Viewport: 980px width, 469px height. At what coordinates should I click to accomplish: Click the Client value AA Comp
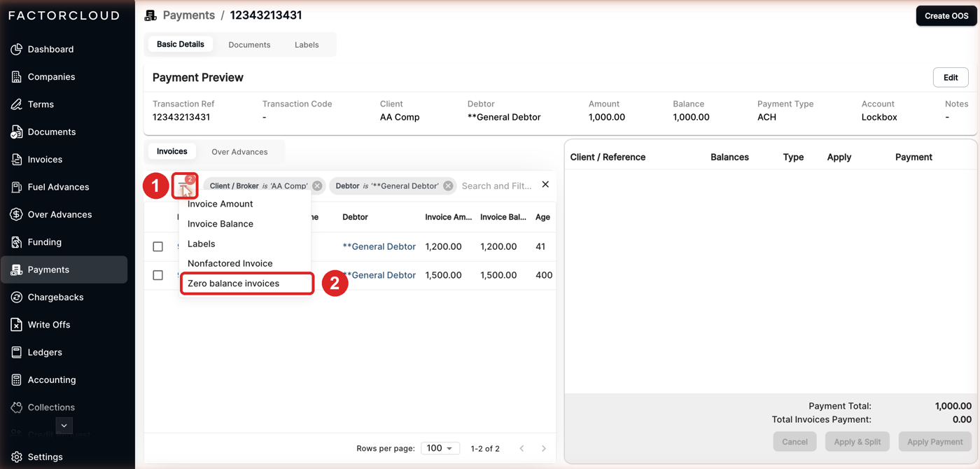(400, 118)
